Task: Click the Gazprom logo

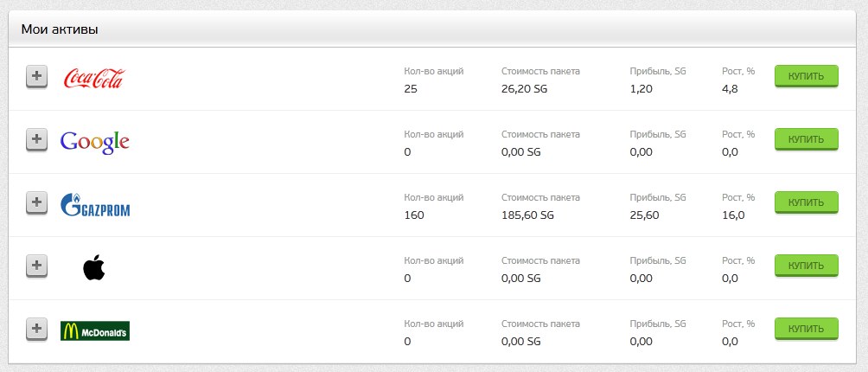Action: point(94,205)
